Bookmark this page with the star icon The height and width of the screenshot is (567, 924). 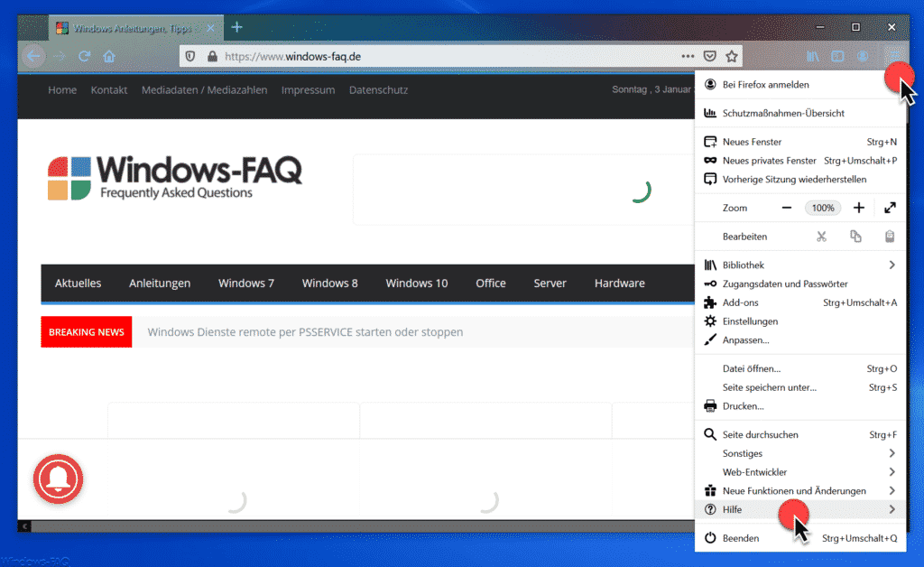coord(732,57)
